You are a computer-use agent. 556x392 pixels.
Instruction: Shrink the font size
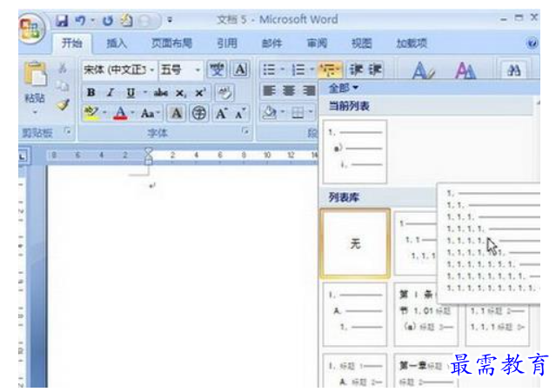tap(240, 114)
